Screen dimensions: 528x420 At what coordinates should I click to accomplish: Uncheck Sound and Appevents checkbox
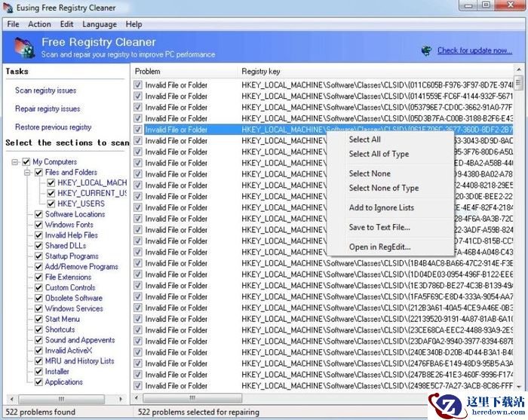[38, 340]
